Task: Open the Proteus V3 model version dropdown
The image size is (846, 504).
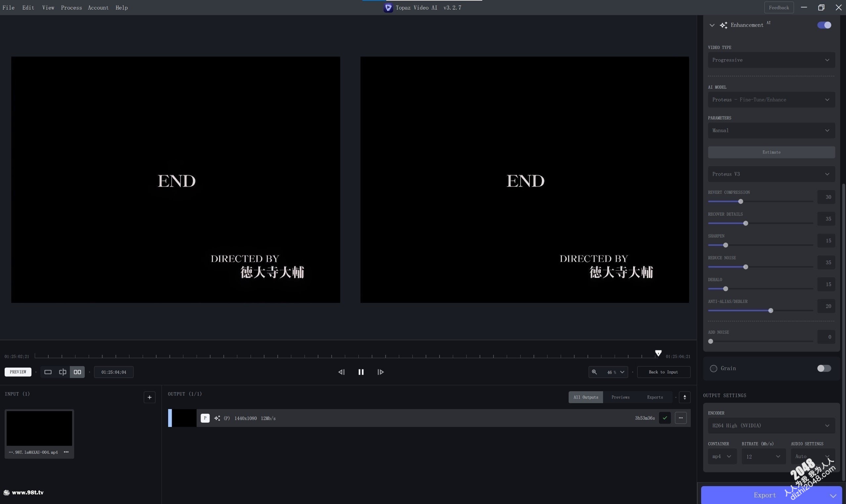Action: 770,174
